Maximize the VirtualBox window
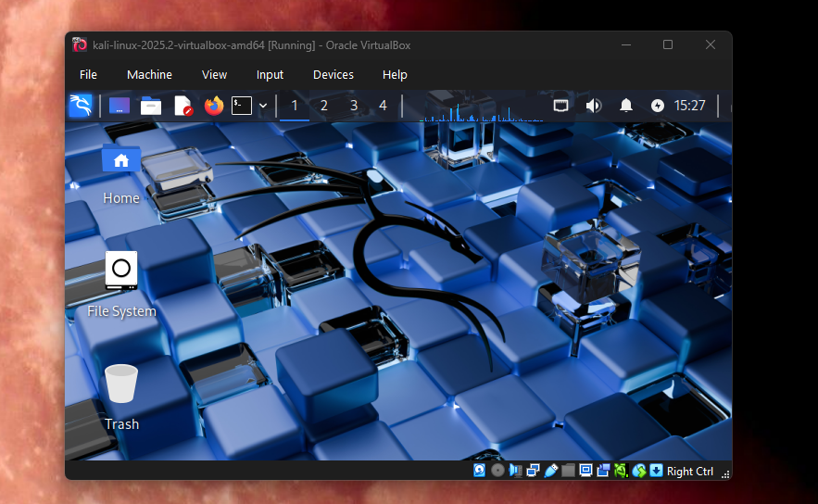This screenshot has width=818, height=504. click(668, 44)
